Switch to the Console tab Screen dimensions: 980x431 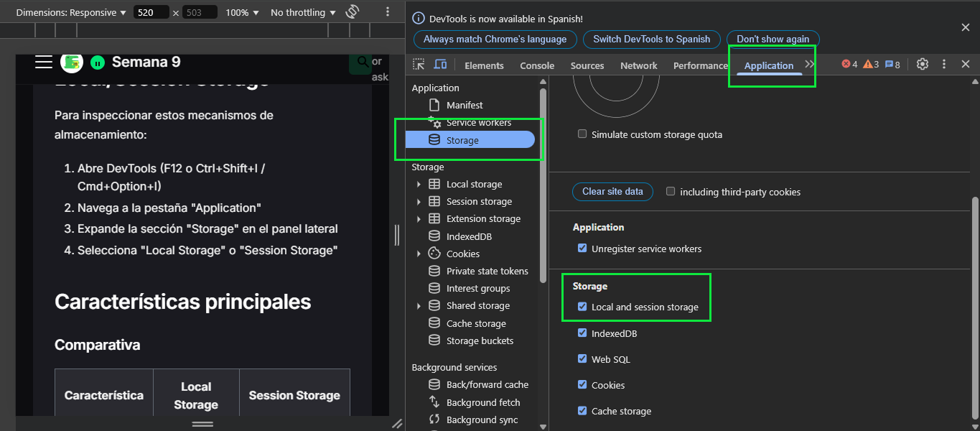[537, 65]
